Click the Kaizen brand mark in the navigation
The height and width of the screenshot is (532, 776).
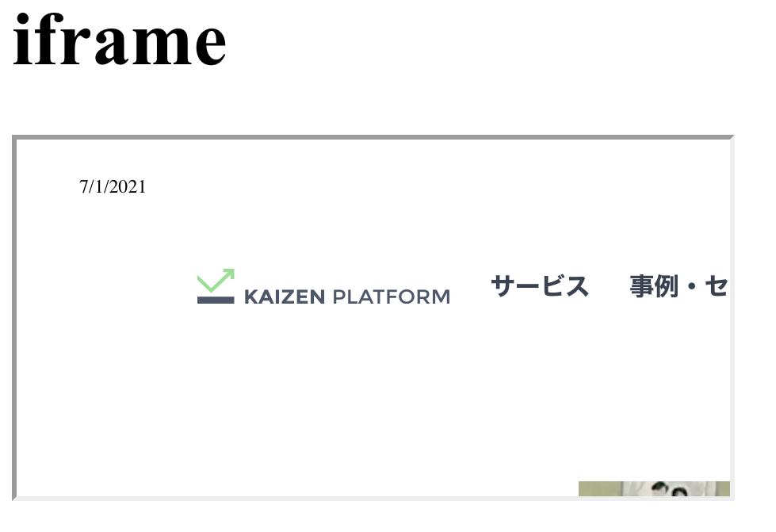point(214,289)
